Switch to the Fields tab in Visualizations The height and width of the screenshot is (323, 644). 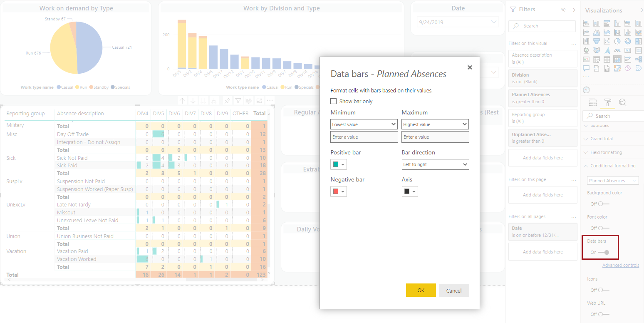pos(593,102)
